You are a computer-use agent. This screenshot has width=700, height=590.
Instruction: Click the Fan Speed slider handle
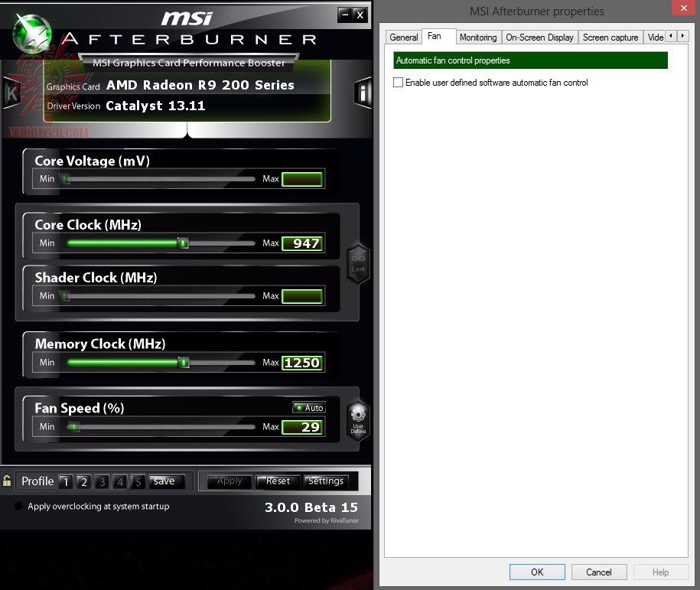point(73,427)
